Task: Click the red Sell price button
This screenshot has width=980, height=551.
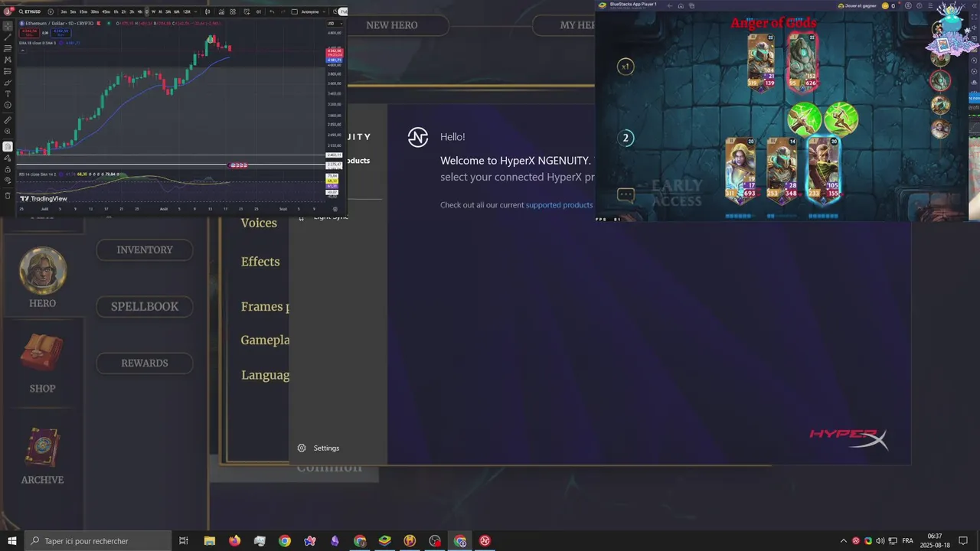Action: 28,32
